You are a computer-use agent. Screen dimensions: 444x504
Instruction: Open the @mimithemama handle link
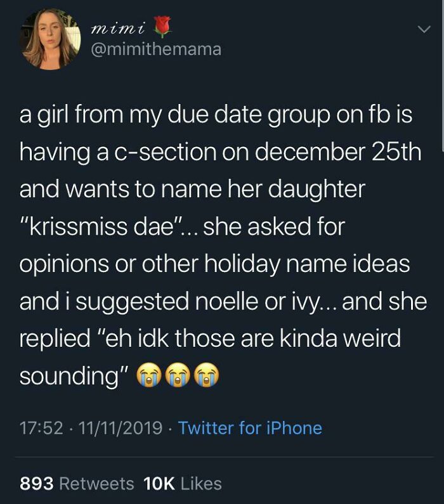pyautogui.click(x=156, y=49)
